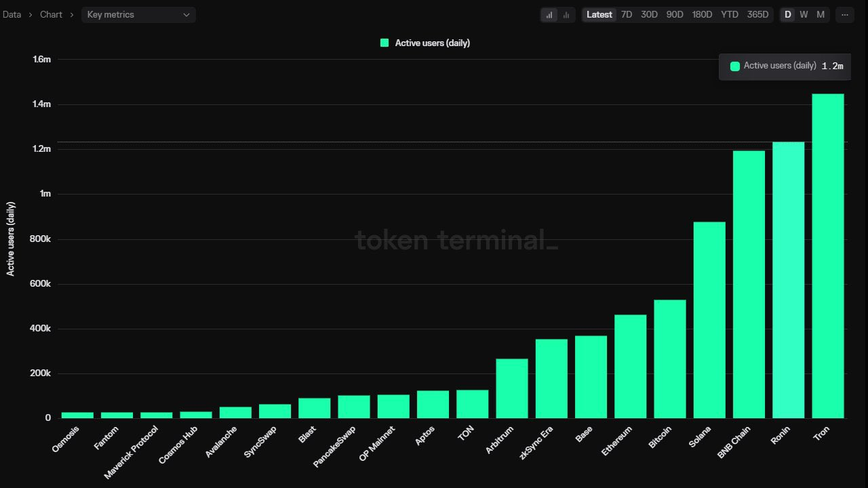Viewport: 868px width, 488px height.
Task: Click the Ronin bar
Action: pyautogui.click(x=788, y=280)
